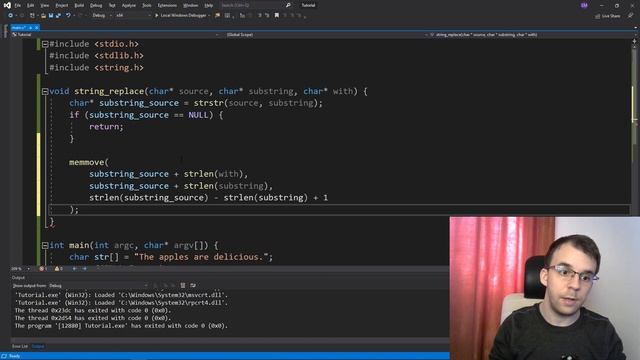The height and width of the screenshot is (360, 640).
Task: Click the 'Tutorial.exe has exited' output line
Action: click(x=121, y=326)
